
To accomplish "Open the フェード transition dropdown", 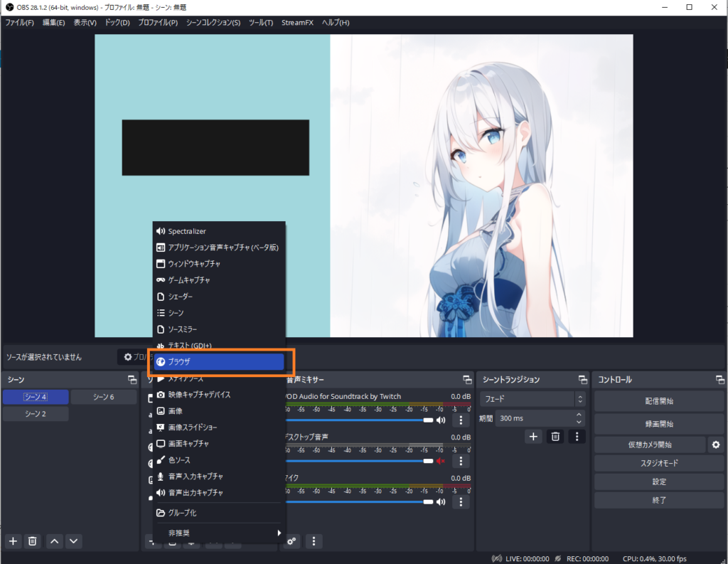I will (532, 399).
